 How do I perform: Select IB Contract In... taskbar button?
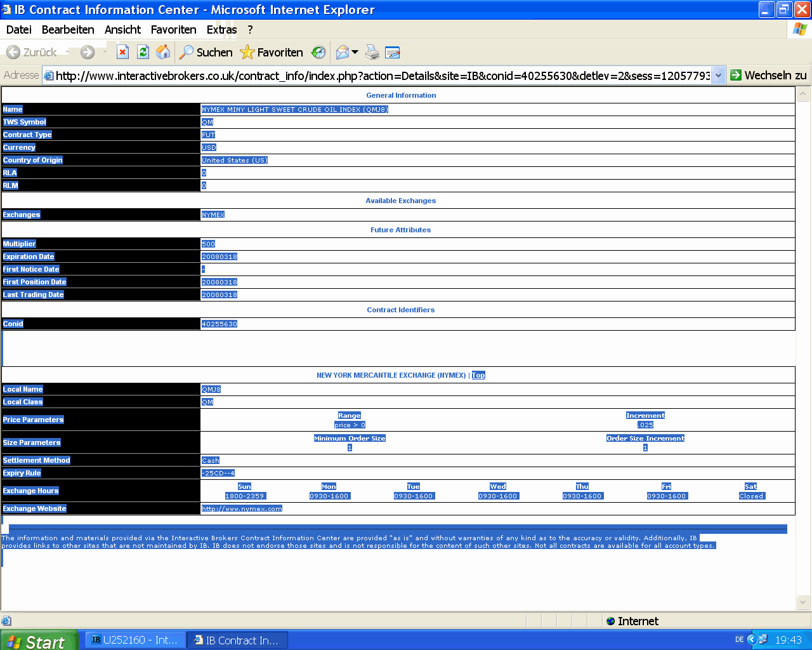pyautogui.click(x=238, y=640)
